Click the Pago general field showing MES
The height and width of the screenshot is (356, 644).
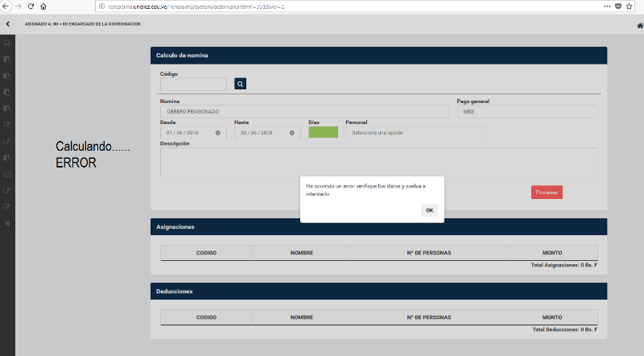(x=527, y=112)
